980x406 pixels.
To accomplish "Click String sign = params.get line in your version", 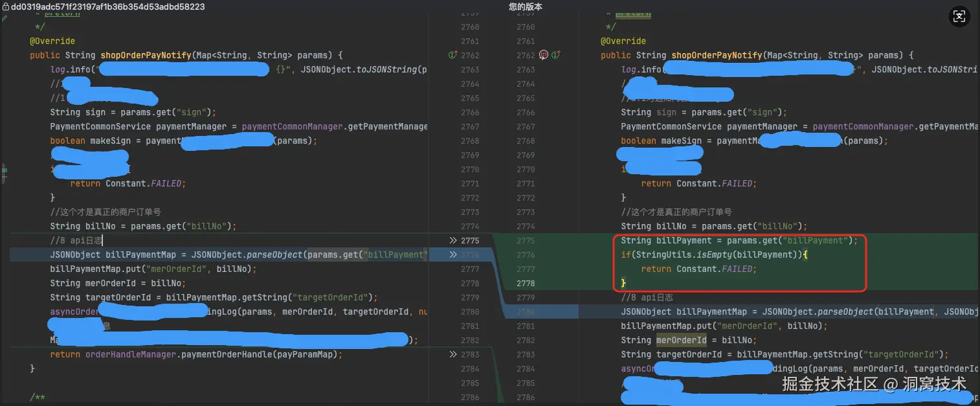I will click(704, 112).
